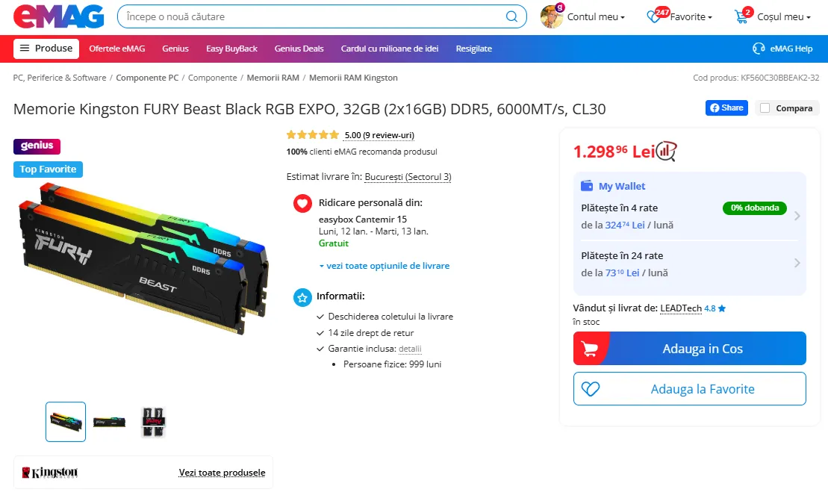
Task: Open Genius Deals in navigation bar
Action: pos(299,49)
